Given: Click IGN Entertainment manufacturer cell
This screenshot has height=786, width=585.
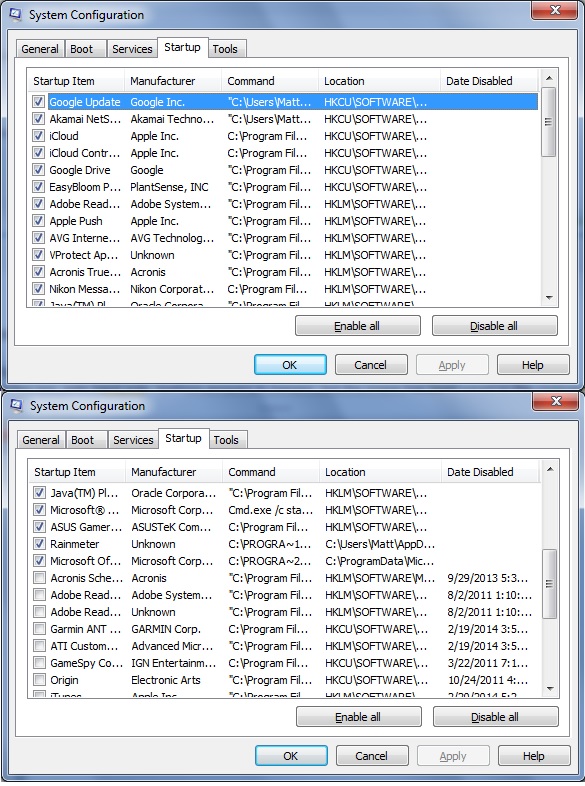Looking at the screenshot, I should [x=173, y=663].
